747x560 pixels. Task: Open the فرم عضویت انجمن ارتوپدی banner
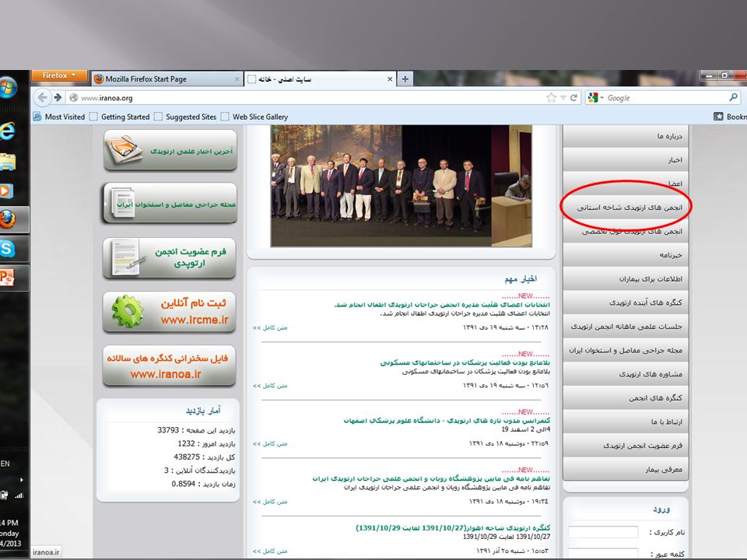tap(170, 257)
